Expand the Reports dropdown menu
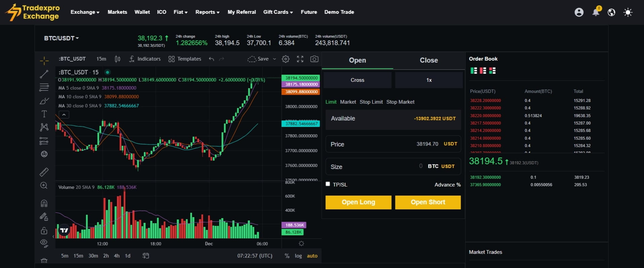This screenshot has width=644, height=268. 207,12
